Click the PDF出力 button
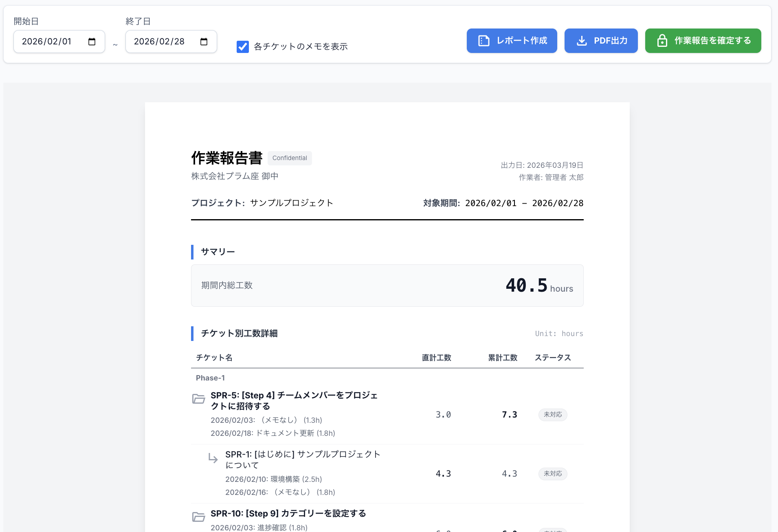 point(601,40)
